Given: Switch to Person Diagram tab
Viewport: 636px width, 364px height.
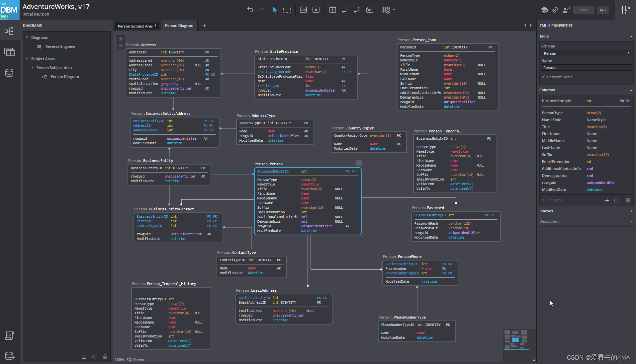Looking at the screenshot, I should (x=179, y=26).
